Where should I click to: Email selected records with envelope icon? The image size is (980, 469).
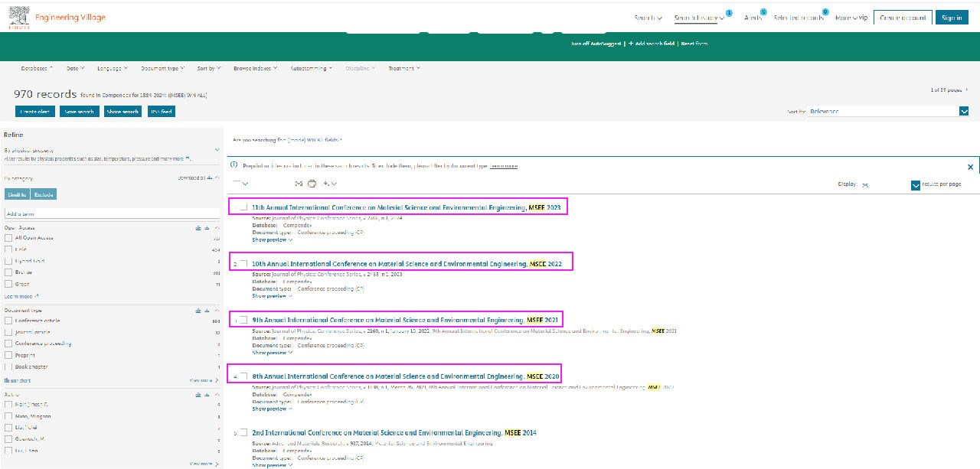pos(299,184)
